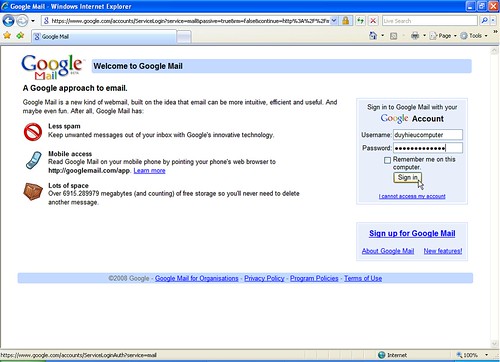Click the "A Google approach to email." text
Viewport: 500px width, 362px height.
tap(75, 88)
